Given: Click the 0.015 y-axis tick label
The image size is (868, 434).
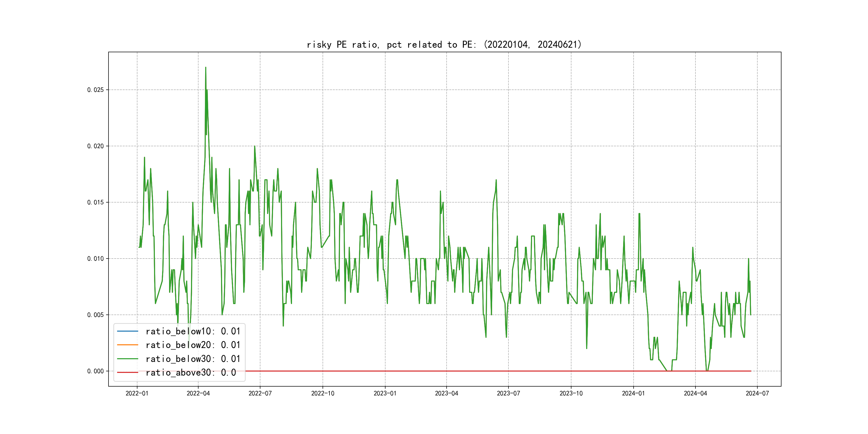Looking at the screenshot, I should point(95,202).
